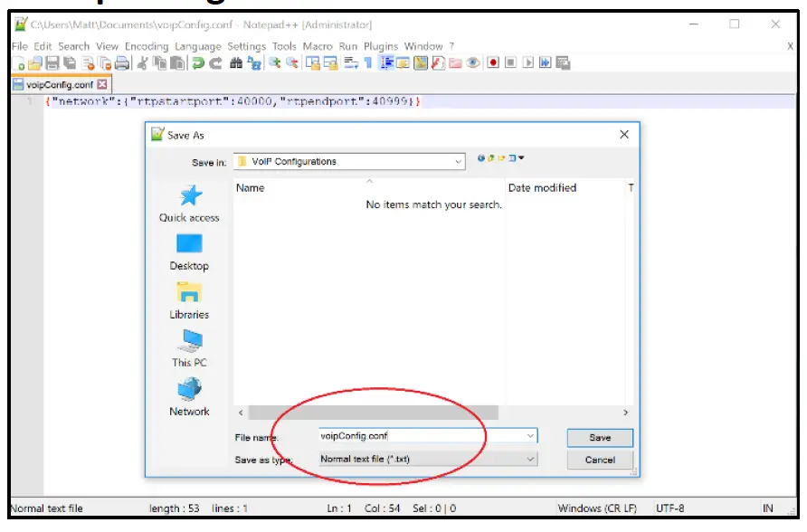The image size is (807, 532).
Task: Click the Start Recording macro button
Action: pos(493,62)
